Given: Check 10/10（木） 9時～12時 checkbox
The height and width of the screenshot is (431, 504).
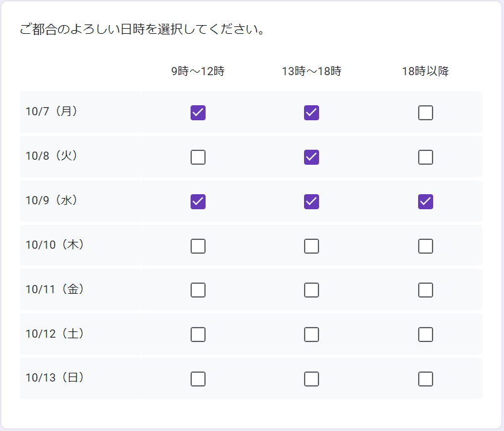Looking at the screenshot, I should (198, 246).
